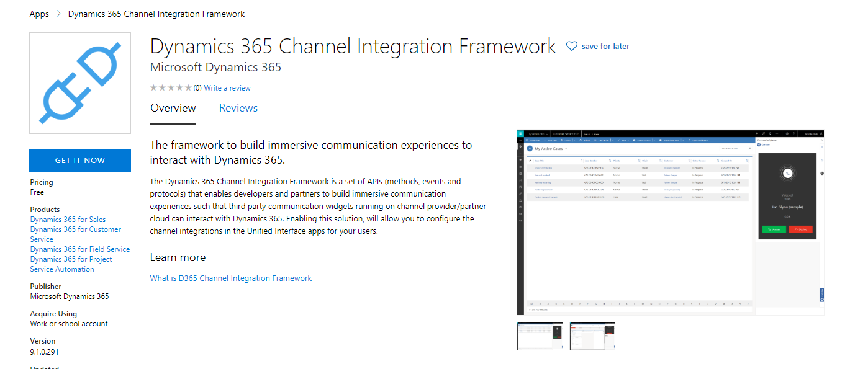Open Dynamics 365 for Field Service link
The image size is (868, 369).
[80, 249]
